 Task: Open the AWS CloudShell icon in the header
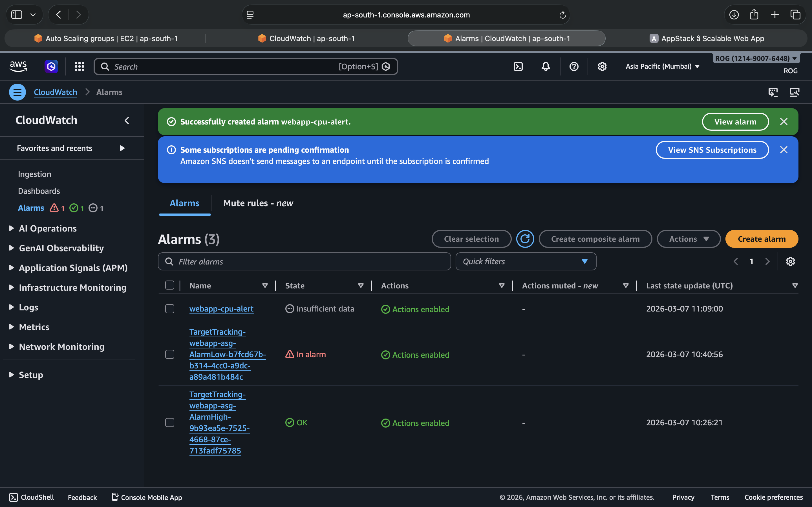coord(518,66)
